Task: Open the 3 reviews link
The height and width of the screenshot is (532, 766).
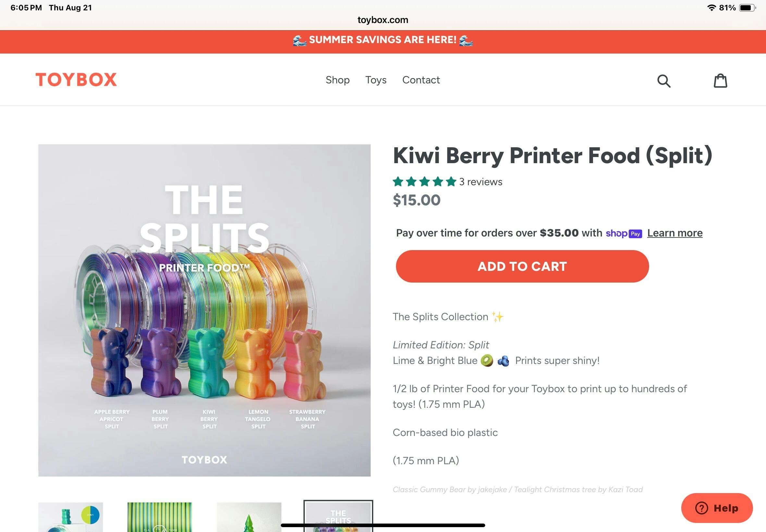Action: [481, 182]
